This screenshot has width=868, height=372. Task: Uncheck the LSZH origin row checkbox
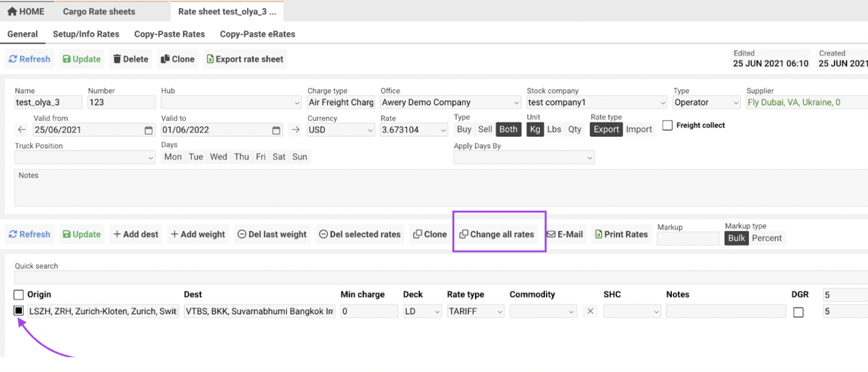[19, 311]
